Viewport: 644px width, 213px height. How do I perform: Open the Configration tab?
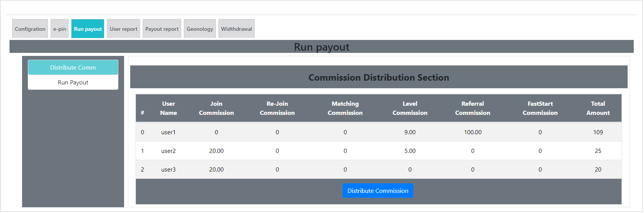tap(30, 29)
